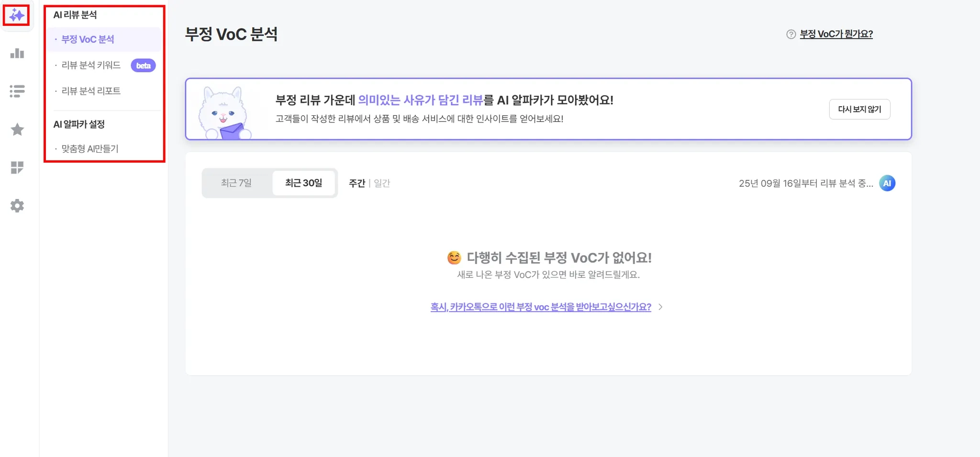980x457 pixels.
Task: Click the beta badge
Action: click(143, 66)
